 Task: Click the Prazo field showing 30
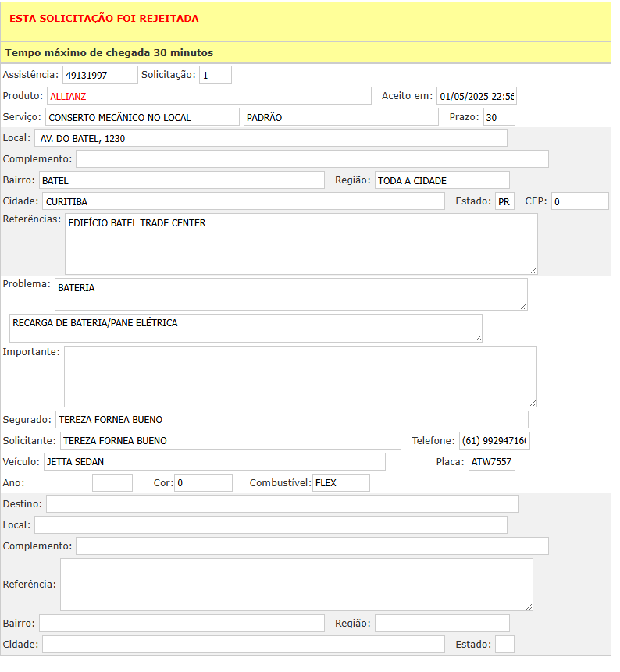click(x=498, y=117)
